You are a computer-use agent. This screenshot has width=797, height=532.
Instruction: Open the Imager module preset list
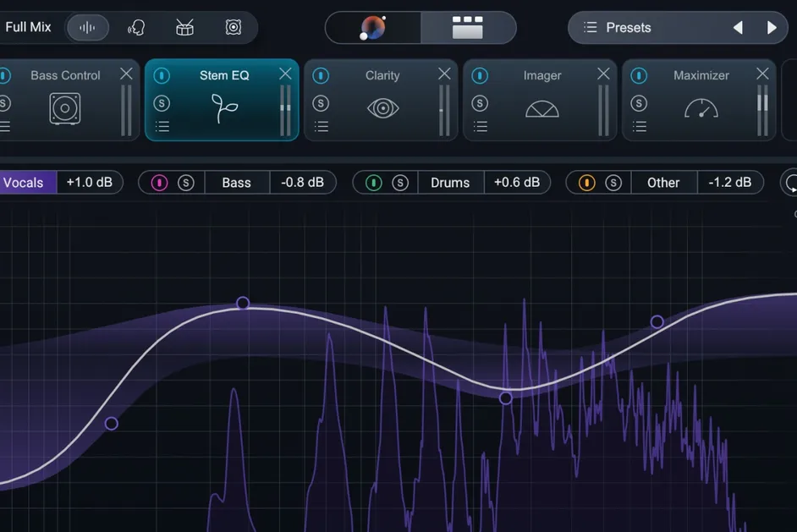click(481, 126)
